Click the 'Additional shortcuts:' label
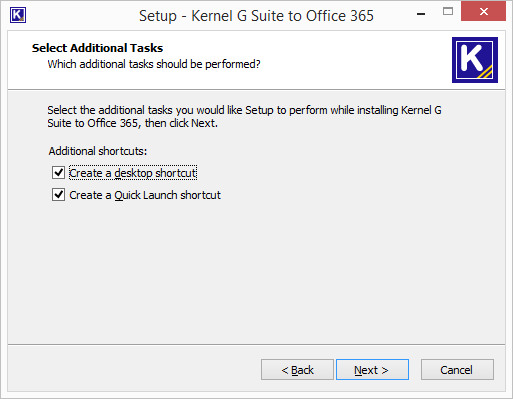 pyautogui.click(x=98, y=151)
